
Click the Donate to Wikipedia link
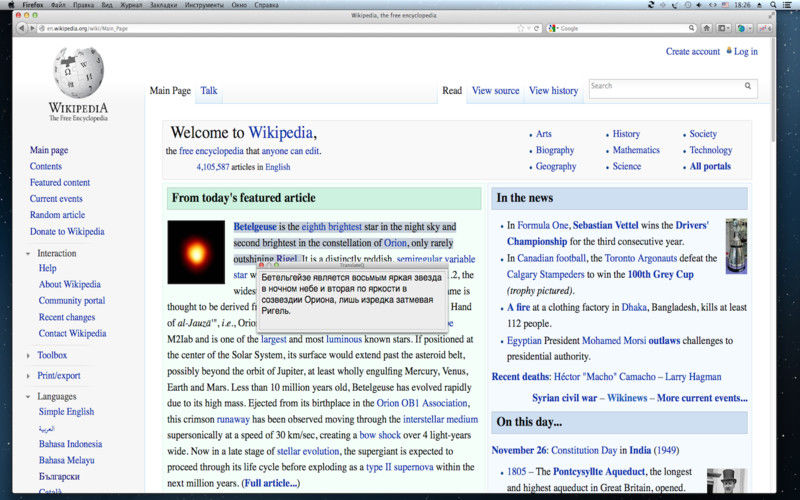point(67,232)
